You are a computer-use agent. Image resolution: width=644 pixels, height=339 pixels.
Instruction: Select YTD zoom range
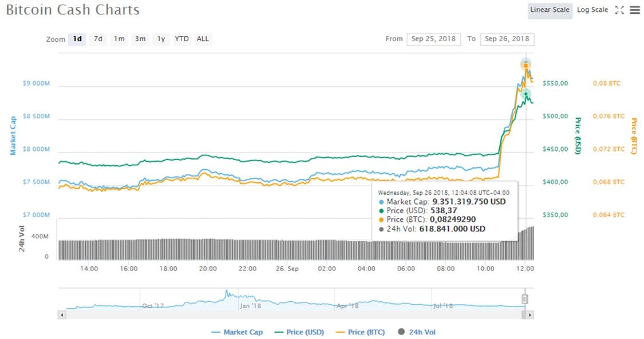pos(181,39)
